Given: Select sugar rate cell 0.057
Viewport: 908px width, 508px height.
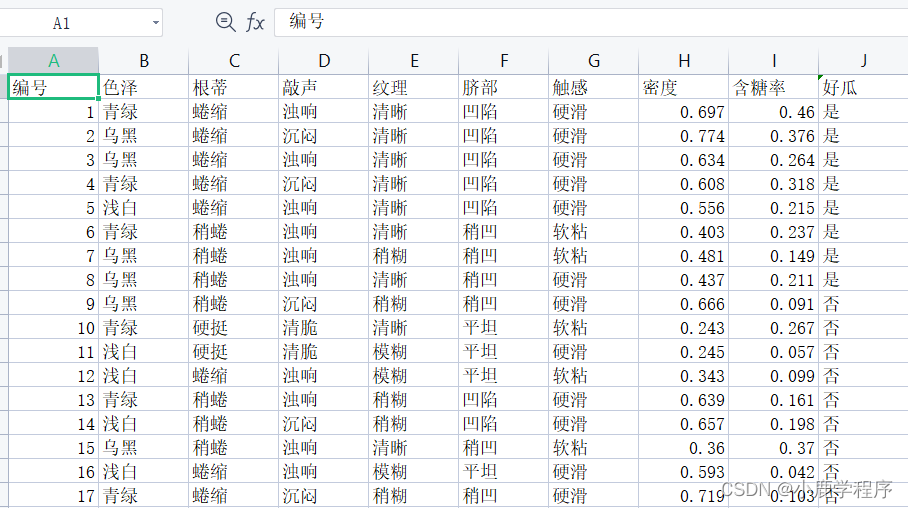Looking at the screenshot, I should pyautogui.click(x=774, y=352).
